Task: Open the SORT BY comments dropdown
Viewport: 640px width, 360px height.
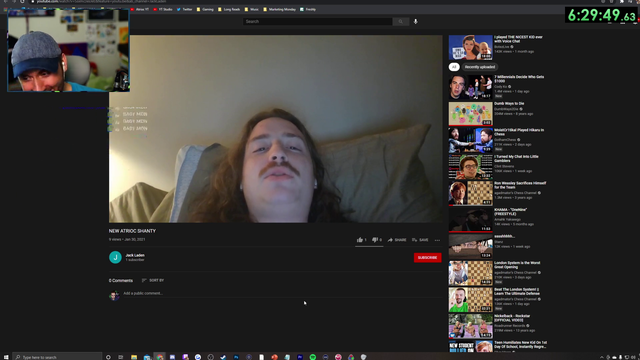Action: pos(153,280)
